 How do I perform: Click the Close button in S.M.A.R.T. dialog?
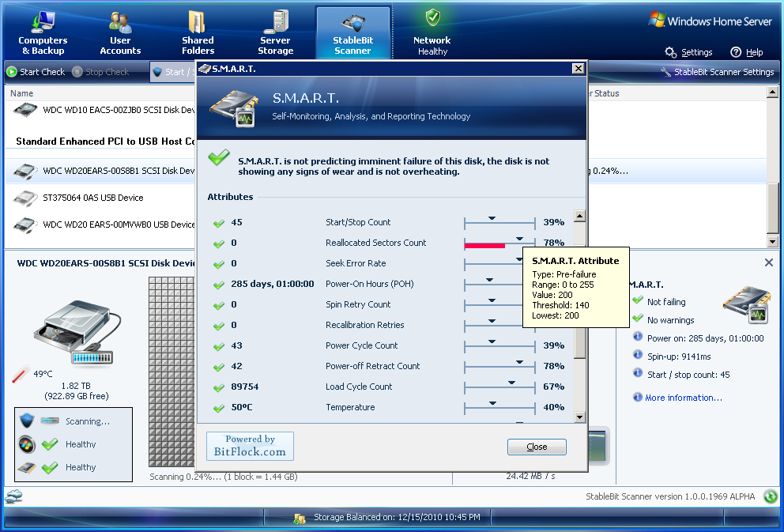click(x=537, y=447)
